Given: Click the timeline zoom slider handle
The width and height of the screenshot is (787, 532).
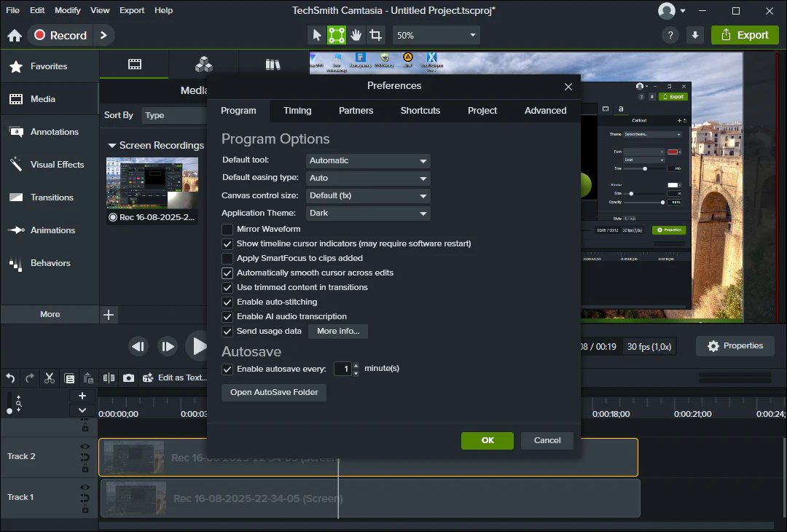Looking at the screenshot, I should point(9,411).
